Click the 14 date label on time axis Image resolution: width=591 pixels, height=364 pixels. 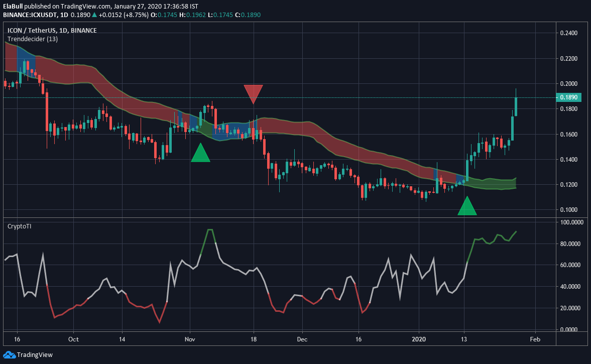tap(122, 339)
